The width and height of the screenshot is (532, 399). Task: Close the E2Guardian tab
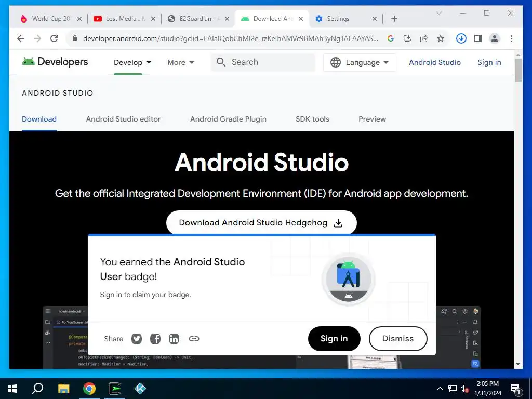click(x=227, y=19)
